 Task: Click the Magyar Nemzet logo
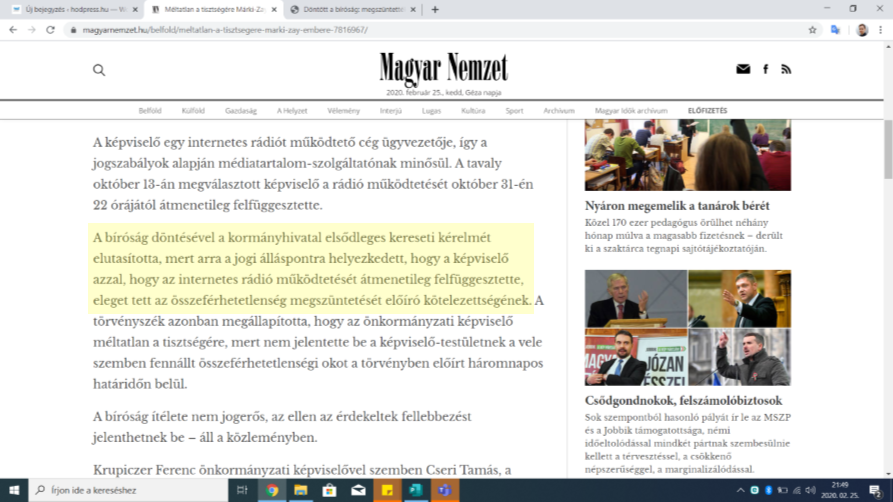[x=443, y=68]
